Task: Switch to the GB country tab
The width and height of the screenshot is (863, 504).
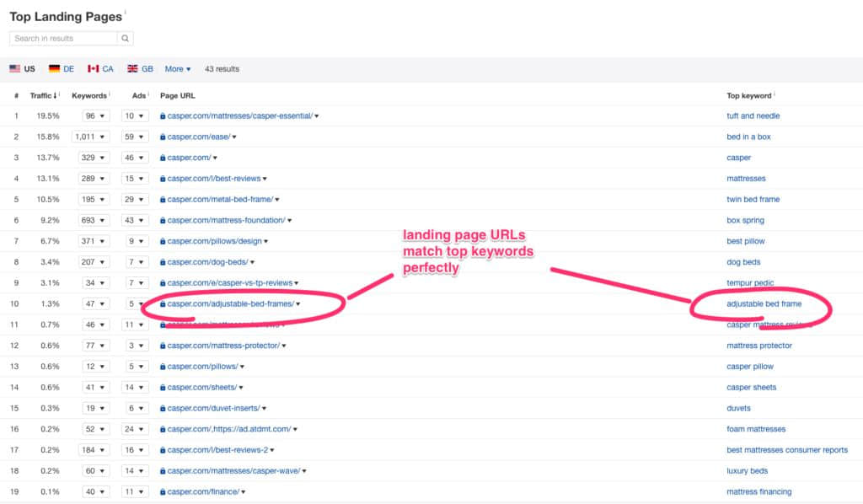Action: click(140, 69)
